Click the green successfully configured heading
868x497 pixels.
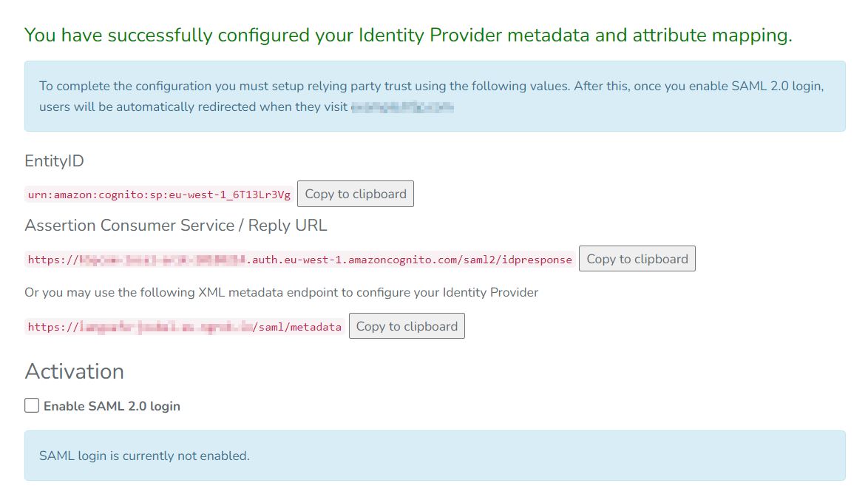point(409,35)
